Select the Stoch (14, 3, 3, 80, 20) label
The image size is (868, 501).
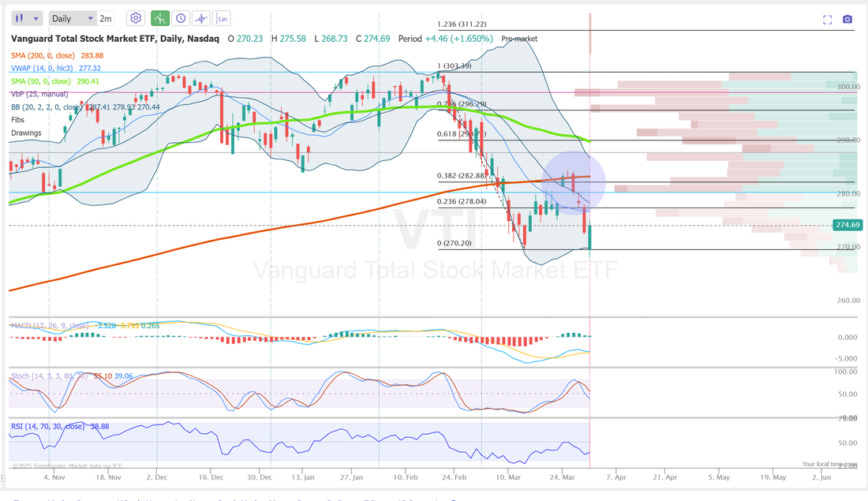coord(49,376)
